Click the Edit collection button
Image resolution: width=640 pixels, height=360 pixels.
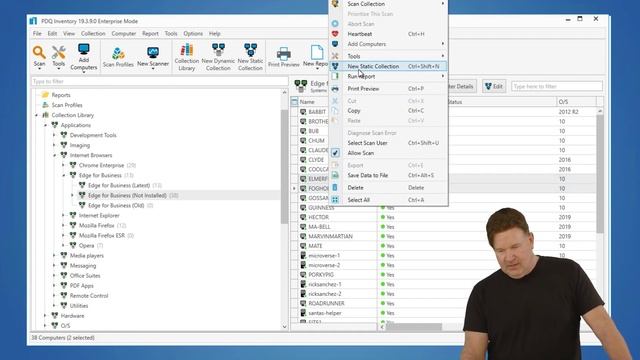tap(494, 86)
